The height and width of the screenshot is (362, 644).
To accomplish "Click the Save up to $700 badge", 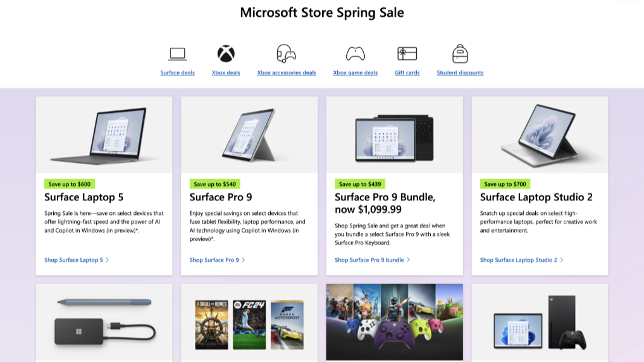I will point(507,183).
